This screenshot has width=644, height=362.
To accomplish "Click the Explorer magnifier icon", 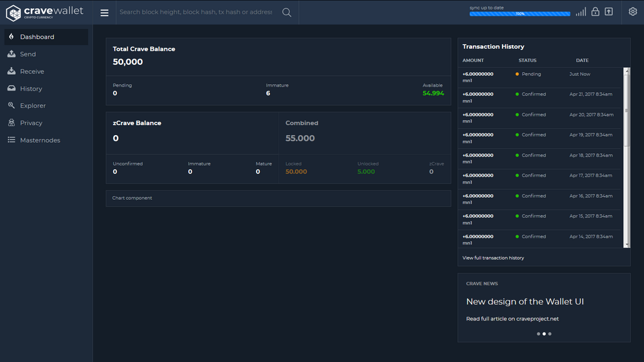I will (x=11, y=106).
